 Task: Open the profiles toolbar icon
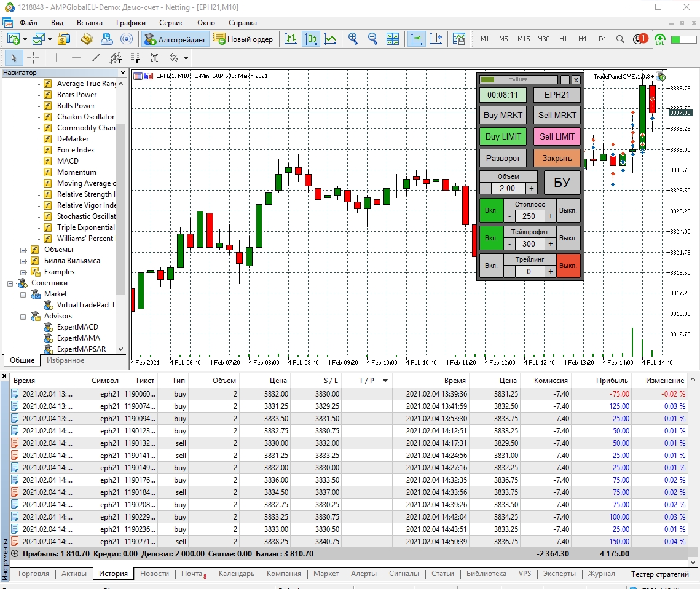pyautogui.click(x=38, y=39)
